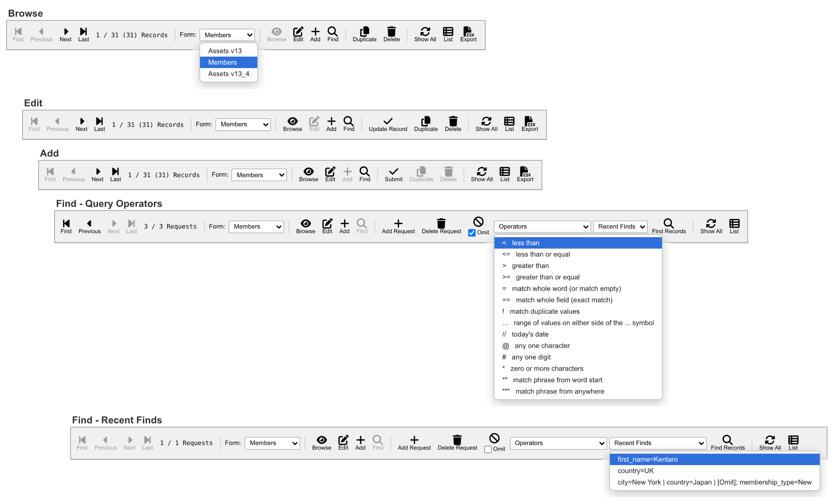Select 'greater than or equal' operator

[x=578, y=277]
